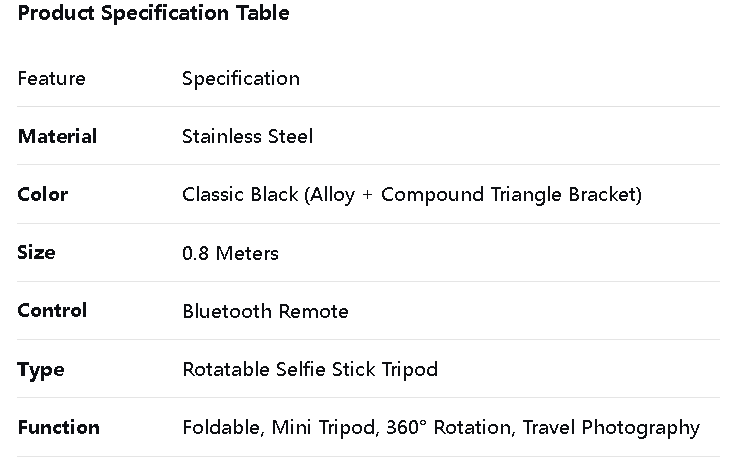Click the "Specification" column header
This screenshot has height=465, width=740.
[240, 78]
